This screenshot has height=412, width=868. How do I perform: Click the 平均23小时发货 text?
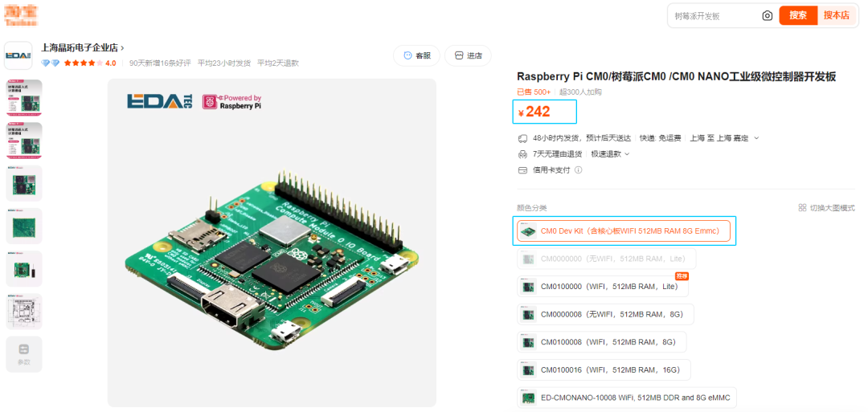coord(223,63)
